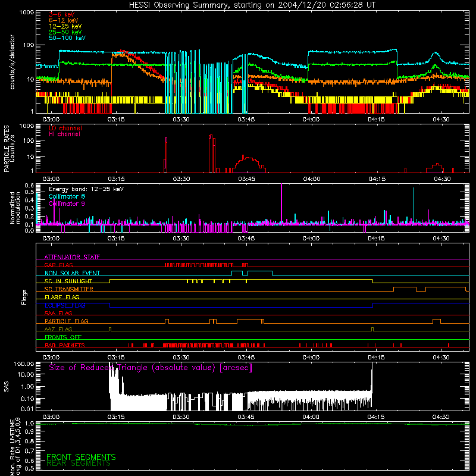Select the REAR SEGMENTS legend label
Image resolution: width=476 pixels, height=476 pixels.
(79, 464)
